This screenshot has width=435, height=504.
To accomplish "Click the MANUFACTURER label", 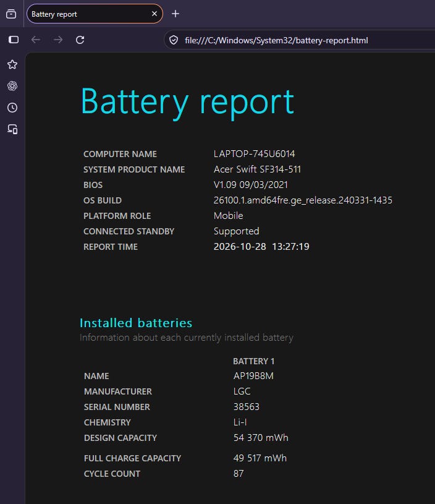I will [118, 391].
